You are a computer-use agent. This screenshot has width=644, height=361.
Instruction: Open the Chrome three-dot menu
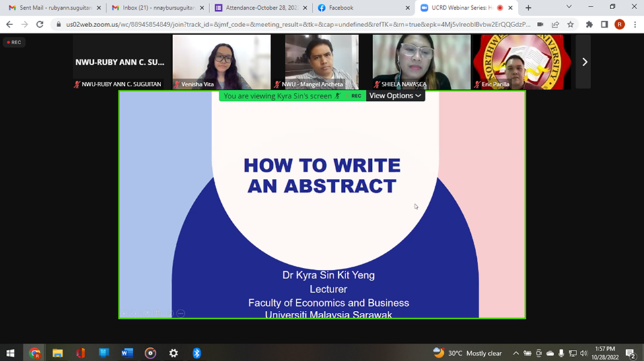[x=634, y=24]
